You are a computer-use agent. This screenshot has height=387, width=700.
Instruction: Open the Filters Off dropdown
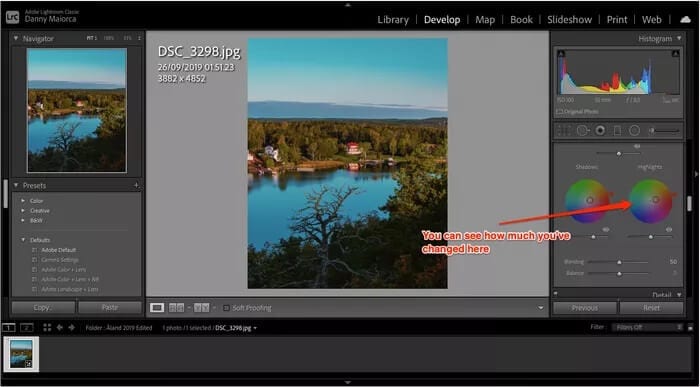coord(647,327)
